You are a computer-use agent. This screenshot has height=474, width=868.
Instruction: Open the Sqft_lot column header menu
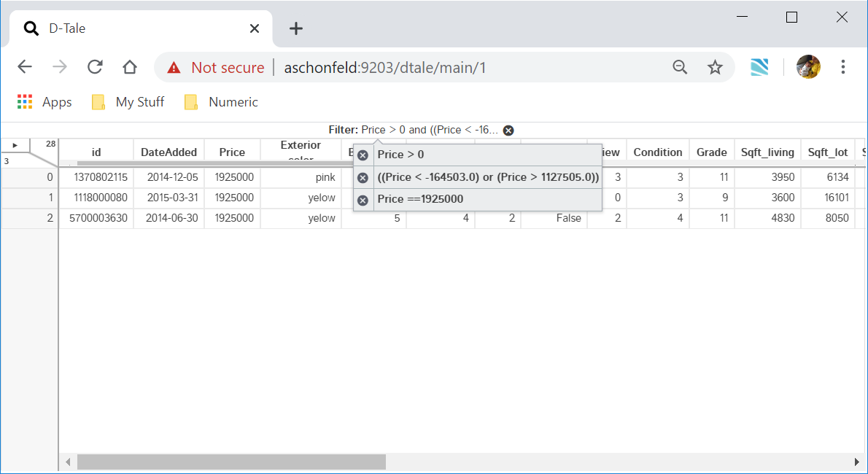point(828,152)
